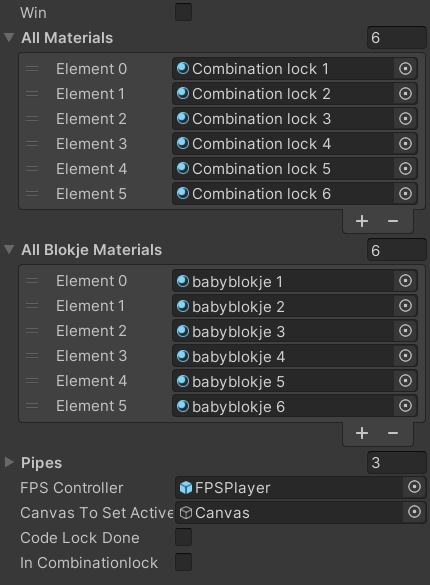Open object picker for babyblokje 2
Viewport: 430px width, 585px height.
coord(405,306)
